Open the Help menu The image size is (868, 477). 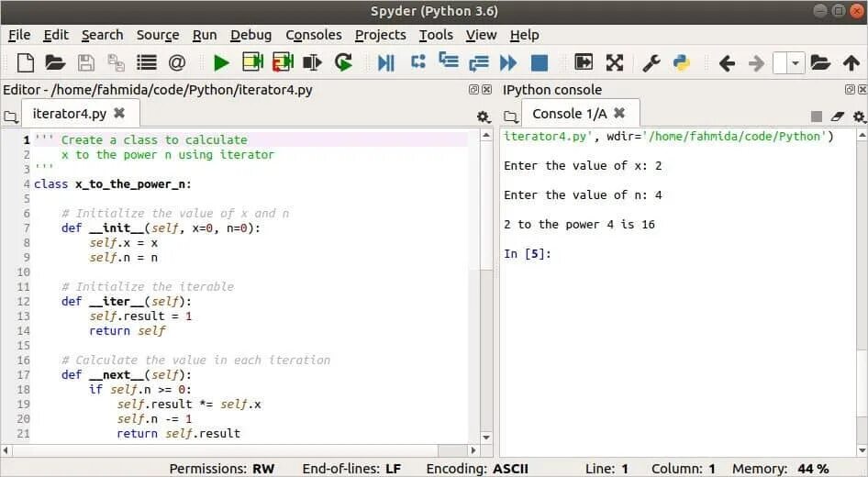point(524,35)
